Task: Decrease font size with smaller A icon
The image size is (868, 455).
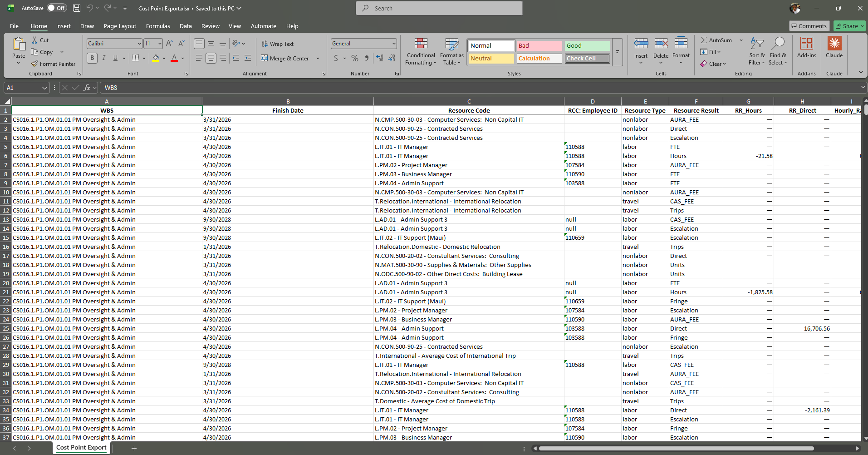Action: 181,44
